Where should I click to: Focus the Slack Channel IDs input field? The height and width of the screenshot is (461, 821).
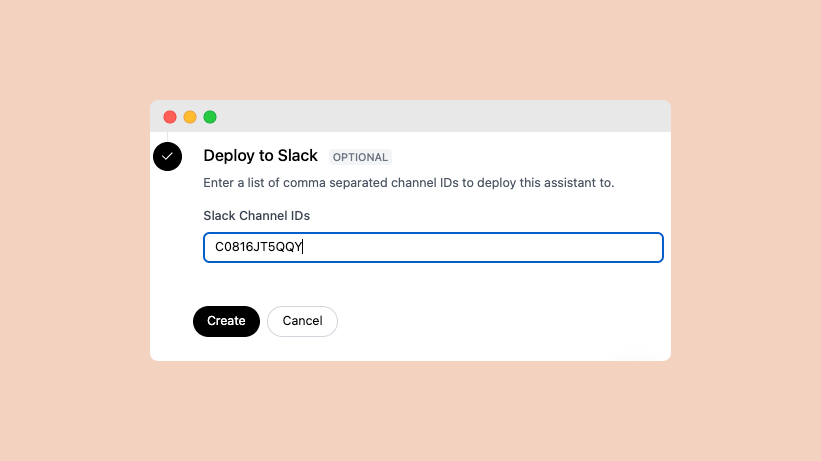pyautogui.click(x=433, y=247)
